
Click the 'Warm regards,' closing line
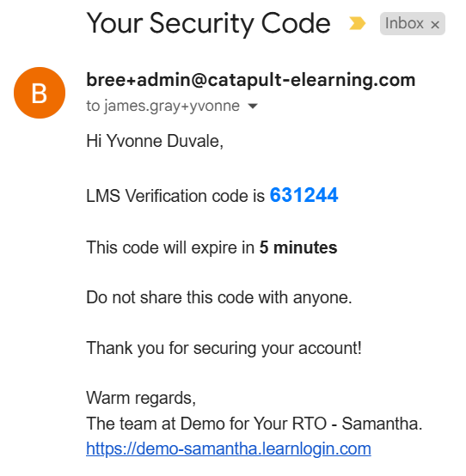pyautogui.click(x=141, y=398)
